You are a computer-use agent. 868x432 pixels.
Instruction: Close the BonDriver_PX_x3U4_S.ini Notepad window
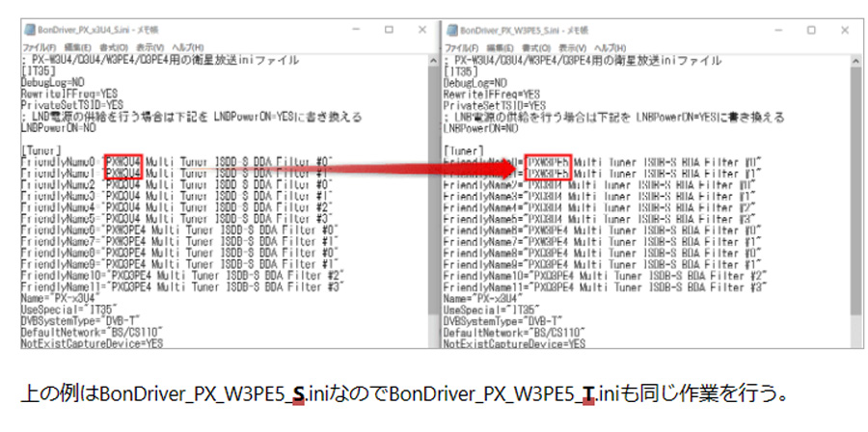point(422,31)
